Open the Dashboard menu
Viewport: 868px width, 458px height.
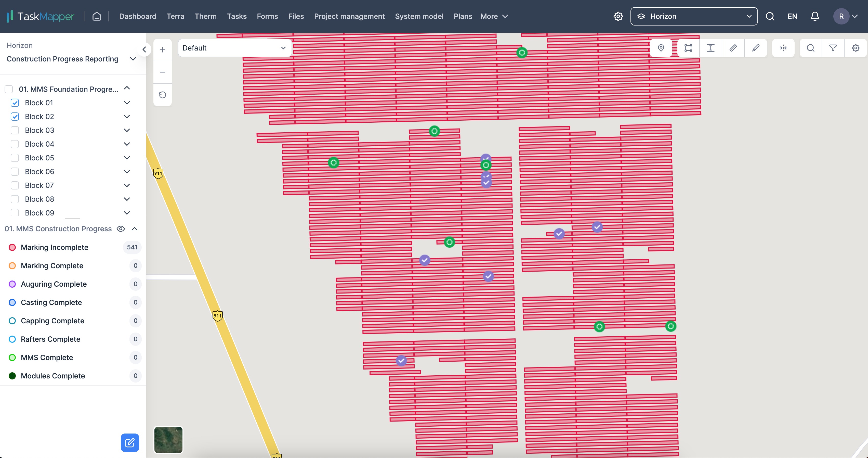137,16
